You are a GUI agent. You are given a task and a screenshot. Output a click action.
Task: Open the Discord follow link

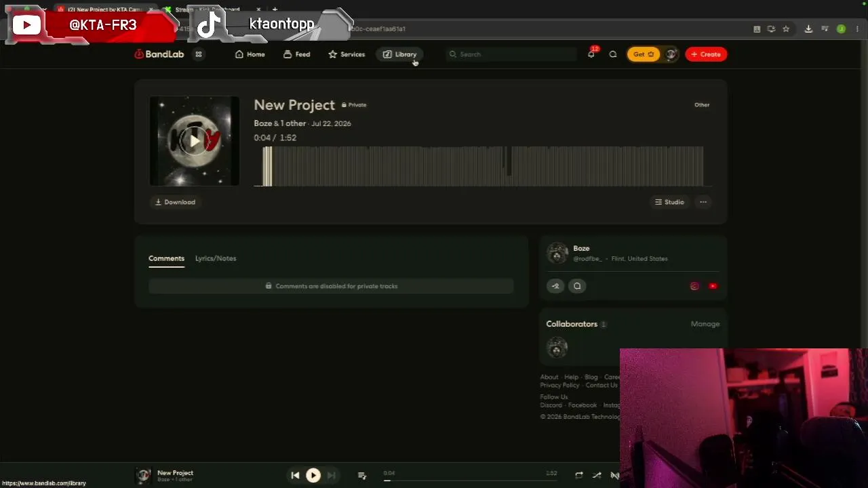pos(551,405)
